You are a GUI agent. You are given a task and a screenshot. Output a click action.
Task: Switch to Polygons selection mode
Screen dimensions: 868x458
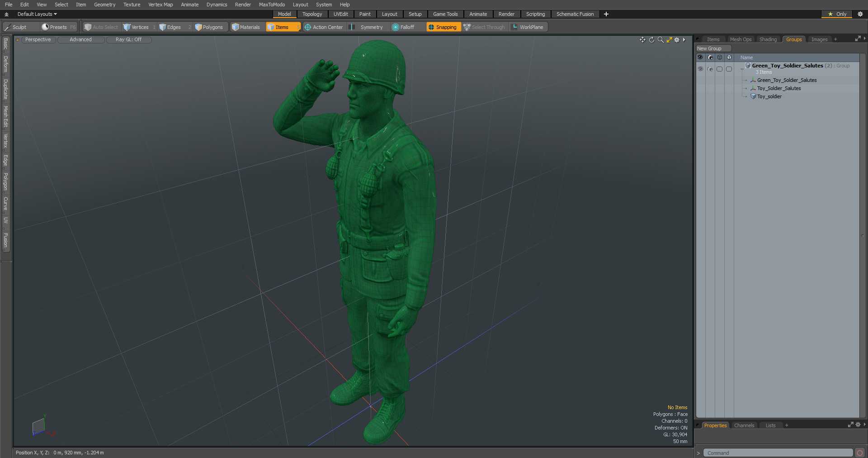pos(209,27)
